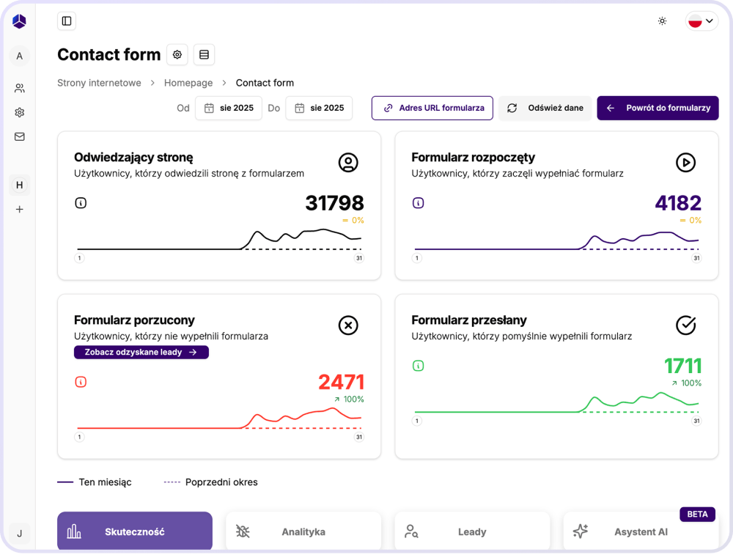Viewport: 733px width, 560px height.
Task: Open the 'Do' end date picker
Action: [x=319, y=108]
